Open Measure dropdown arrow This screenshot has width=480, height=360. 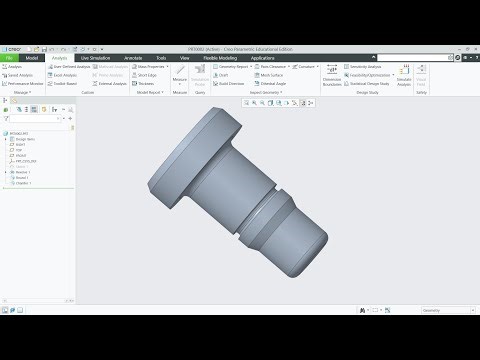click(x=180, y=84)
